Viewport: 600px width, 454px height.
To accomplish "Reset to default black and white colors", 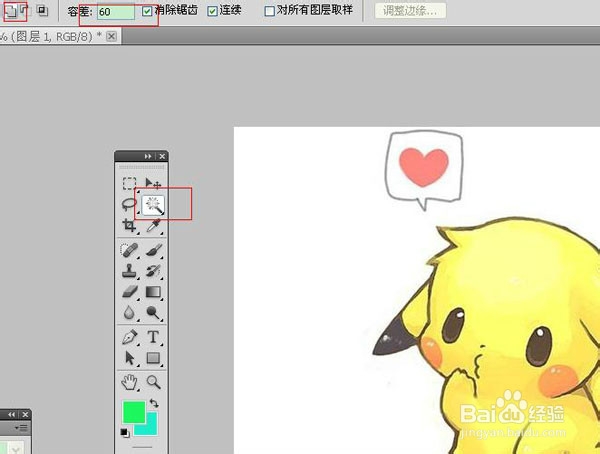I will click(125, 433).
